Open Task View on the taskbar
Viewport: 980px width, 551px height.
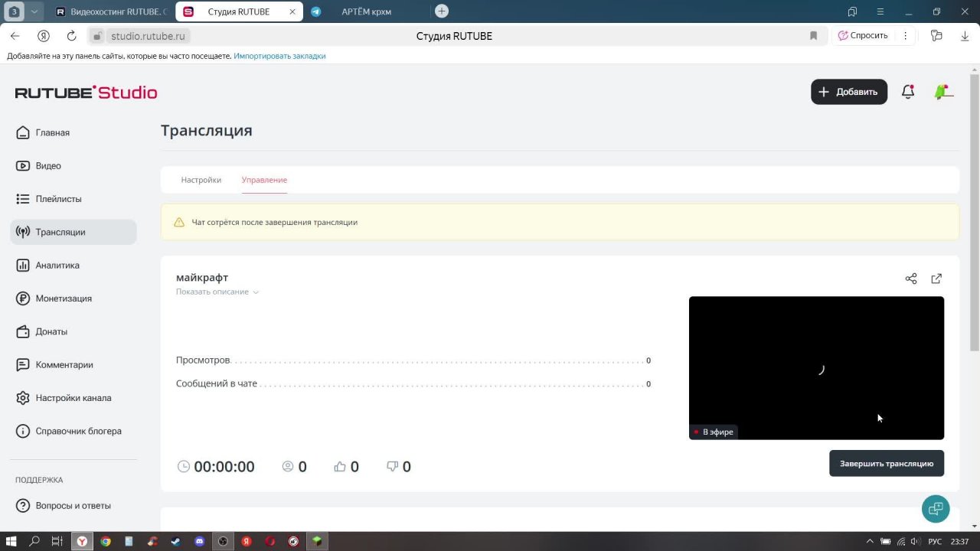(57, 541)
